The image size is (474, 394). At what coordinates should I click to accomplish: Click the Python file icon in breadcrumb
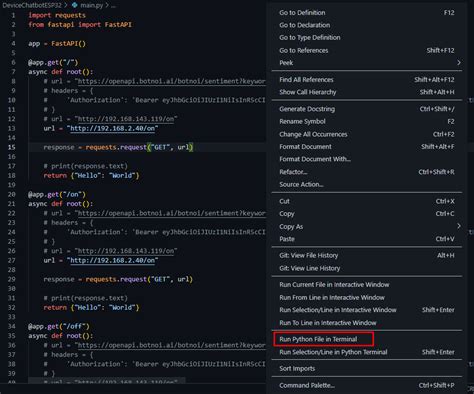coord(75,5)
